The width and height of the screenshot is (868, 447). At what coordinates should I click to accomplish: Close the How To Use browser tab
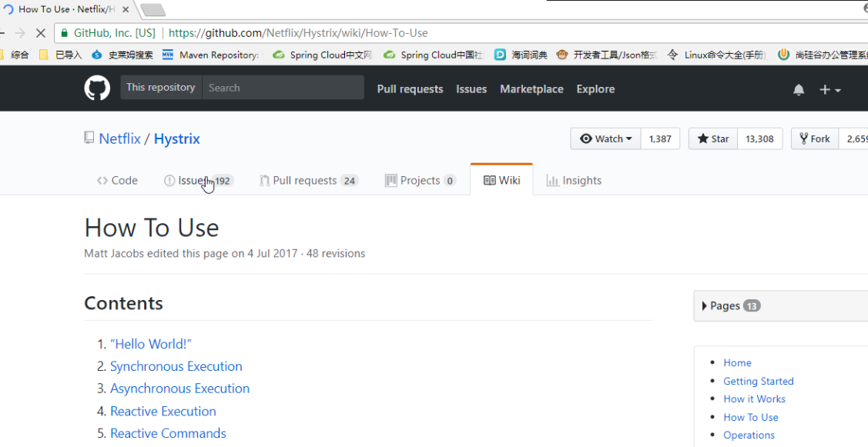point(126,9)
